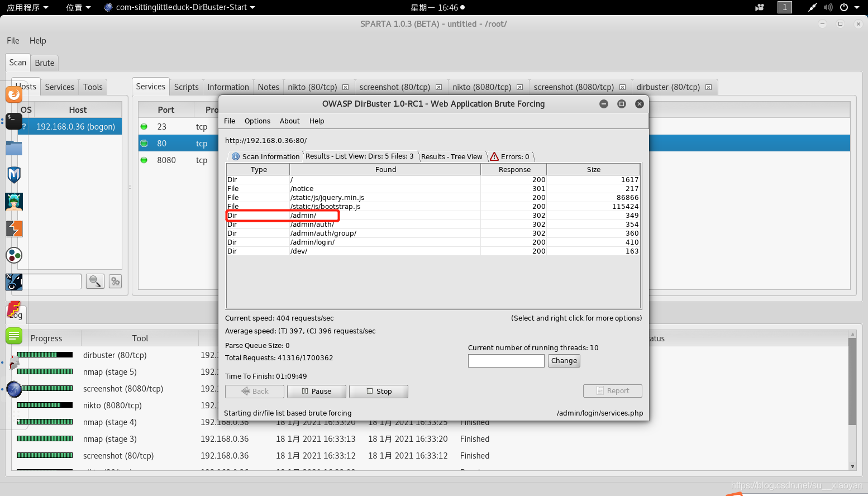Launch Metasploit from the dock
868x496 pixels.
click(14, 175)
